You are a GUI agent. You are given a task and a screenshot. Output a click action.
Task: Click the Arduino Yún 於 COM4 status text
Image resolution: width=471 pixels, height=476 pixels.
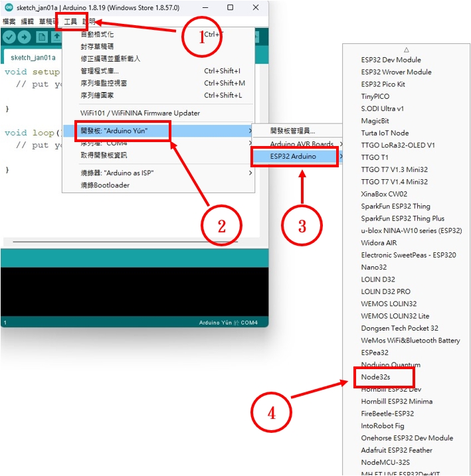228,323
